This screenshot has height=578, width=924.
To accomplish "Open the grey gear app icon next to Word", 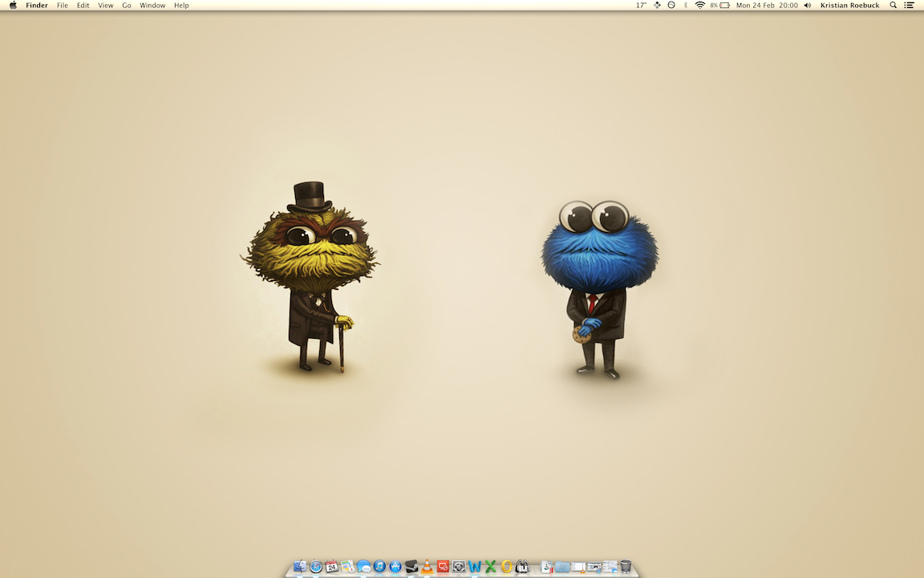I will click(459, 566).
